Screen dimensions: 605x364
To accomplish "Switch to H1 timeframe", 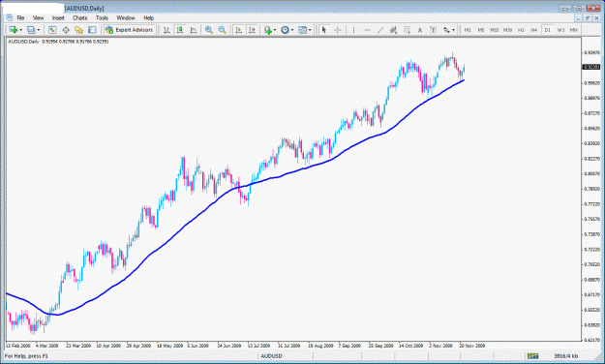I will (521, 30).
